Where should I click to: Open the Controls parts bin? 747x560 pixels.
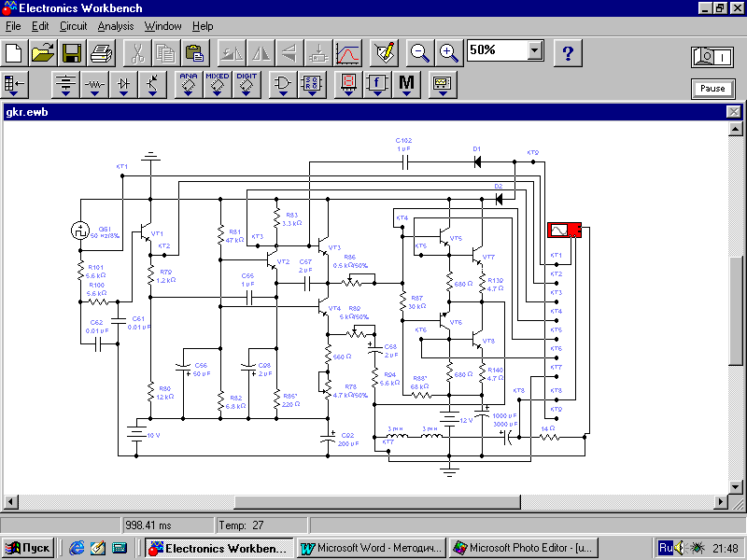[x=377, y=85]
